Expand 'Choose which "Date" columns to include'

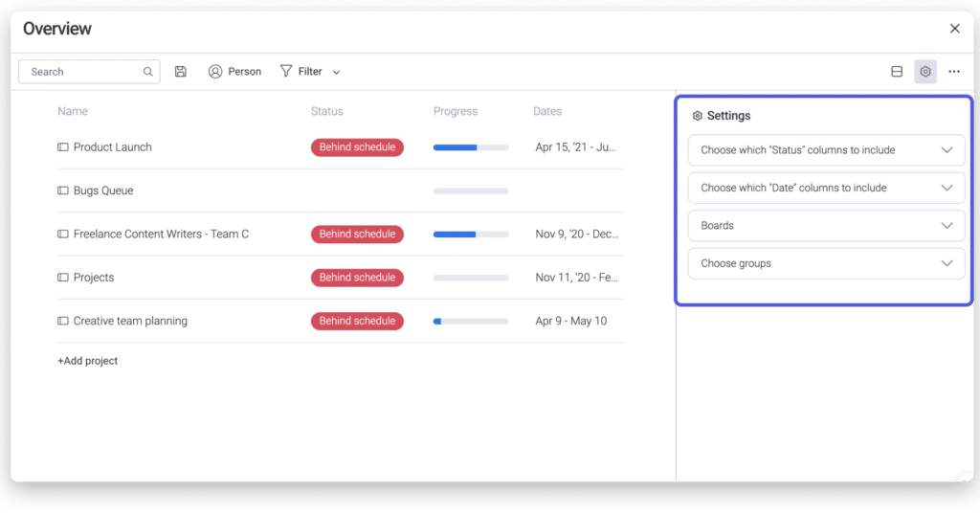826,188
